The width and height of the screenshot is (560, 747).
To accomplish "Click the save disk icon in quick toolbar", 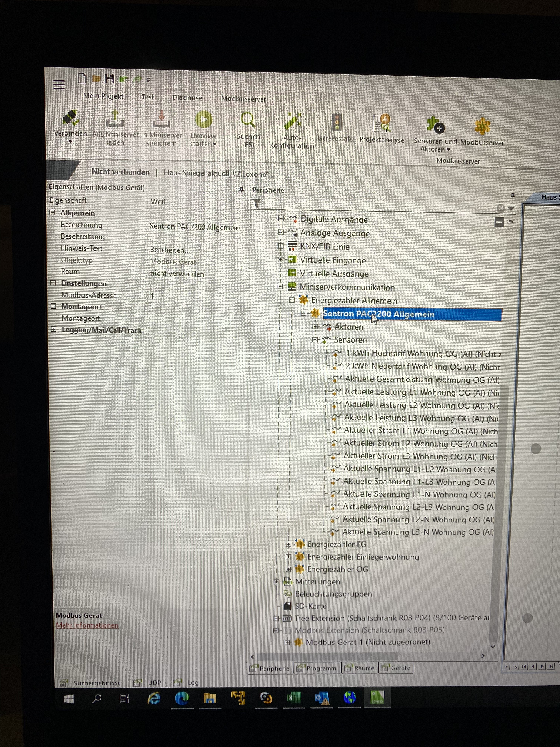I will tap(109, 79).
